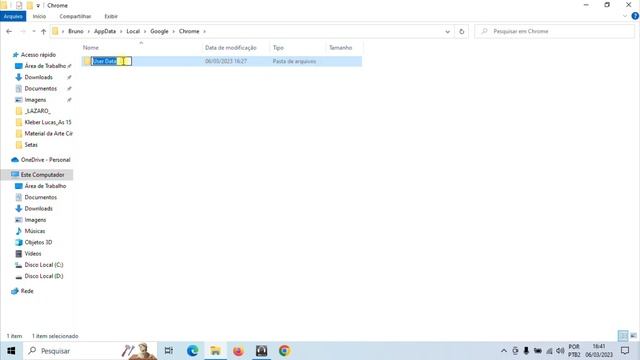Show hidden system tray icons
Viewport: 640px width, 360px height.
504,351
